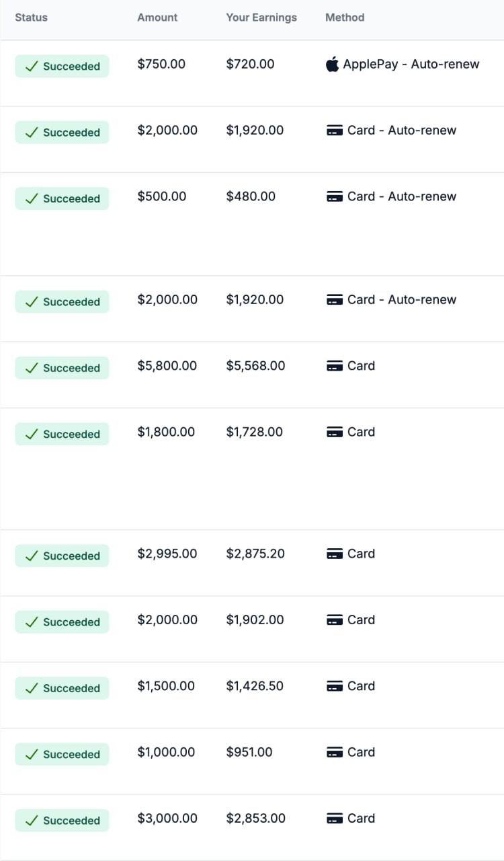Select the $2,995.00 amount cell
The height and width of the screenshot is (861, 504).
point(167,554)
